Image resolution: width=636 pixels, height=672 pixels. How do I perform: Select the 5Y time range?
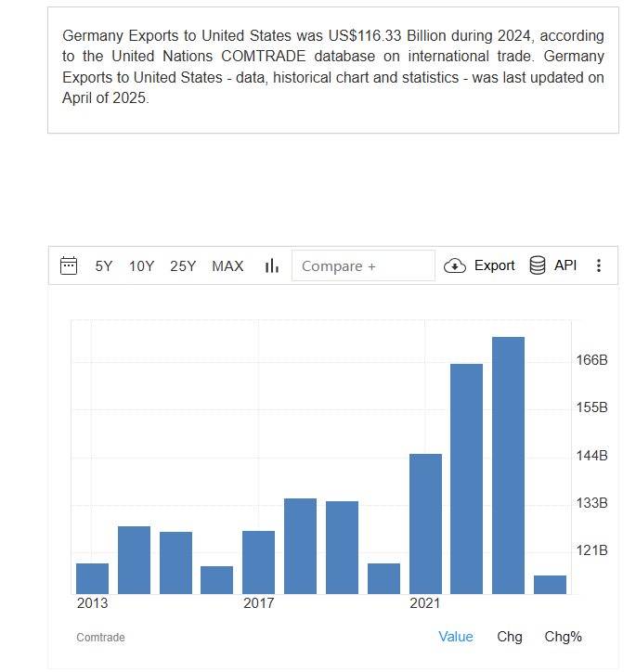103,266
